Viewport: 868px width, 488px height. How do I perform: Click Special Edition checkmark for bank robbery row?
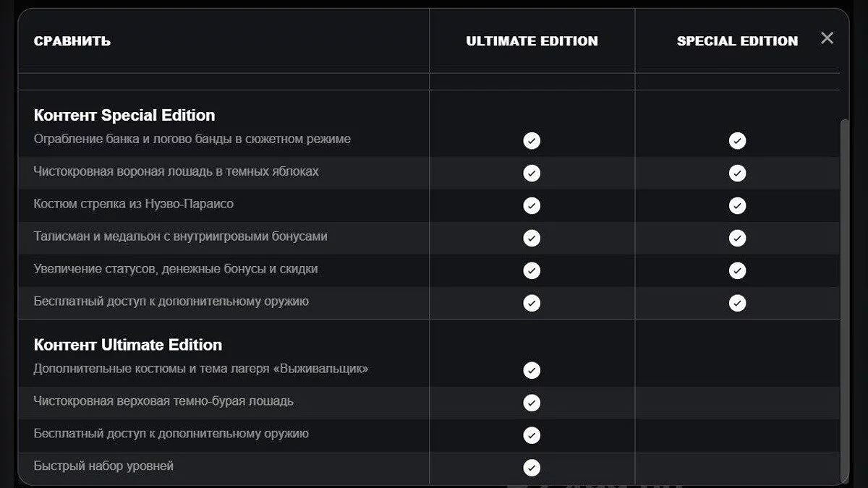point(737,140)
